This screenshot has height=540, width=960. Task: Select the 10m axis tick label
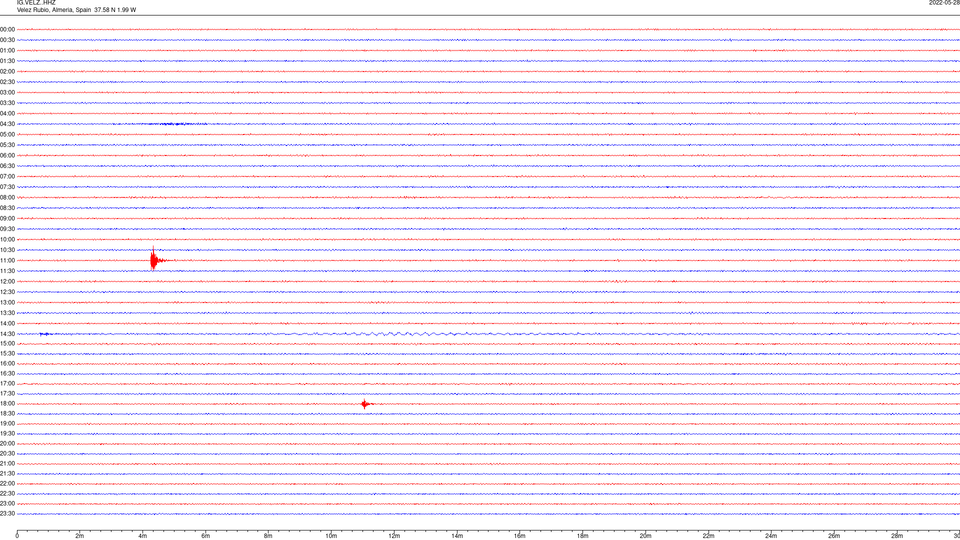(x=331, y=536)
